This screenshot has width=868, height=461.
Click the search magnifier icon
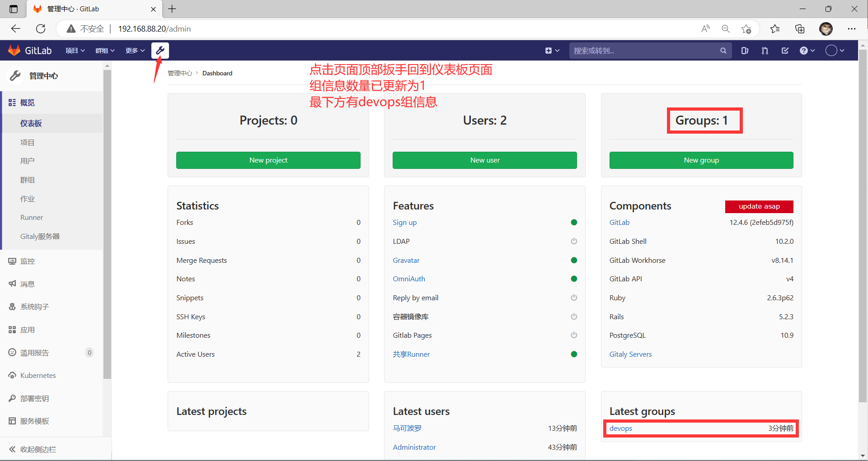723,51
